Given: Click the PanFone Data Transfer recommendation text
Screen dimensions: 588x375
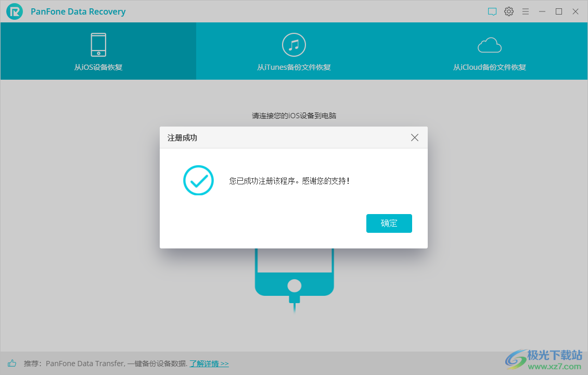Looking at the screenshot, I should [x=106, y=364].
